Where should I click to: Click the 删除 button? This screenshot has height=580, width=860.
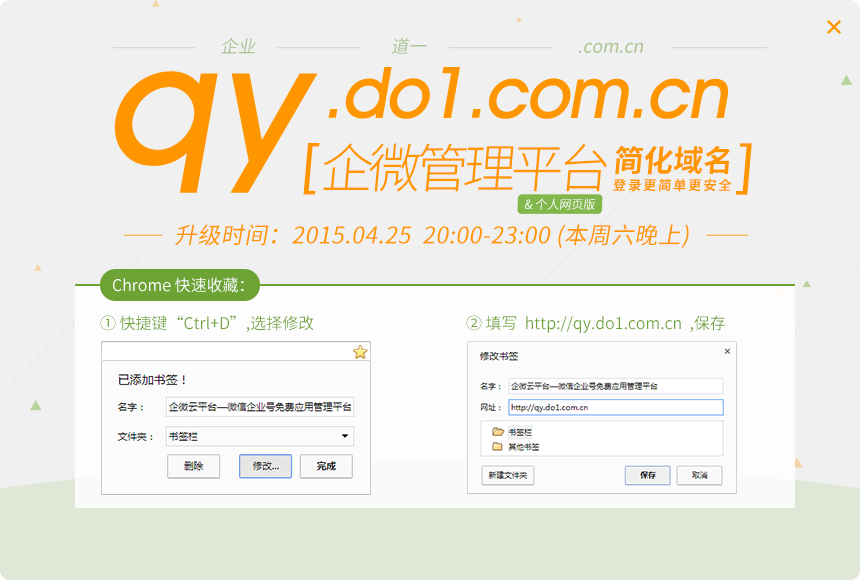[193, 466]
